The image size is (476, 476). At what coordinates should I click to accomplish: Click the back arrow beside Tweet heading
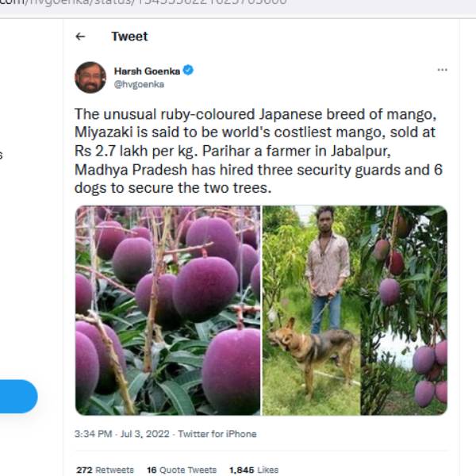[79, 36]
